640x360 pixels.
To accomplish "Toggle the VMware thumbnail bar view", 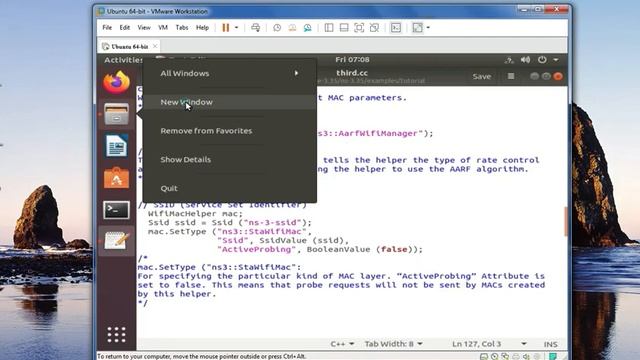I will [x=344, y=27].
